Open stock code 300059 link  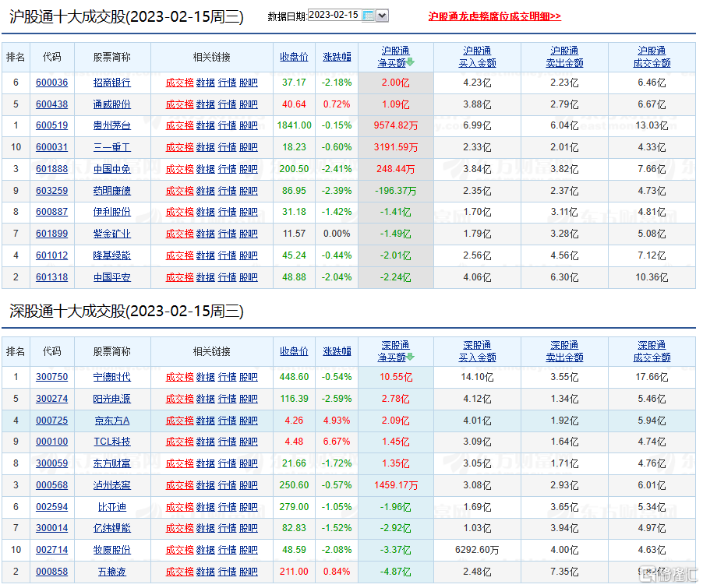pyautogui.click(x=52, y=463)
